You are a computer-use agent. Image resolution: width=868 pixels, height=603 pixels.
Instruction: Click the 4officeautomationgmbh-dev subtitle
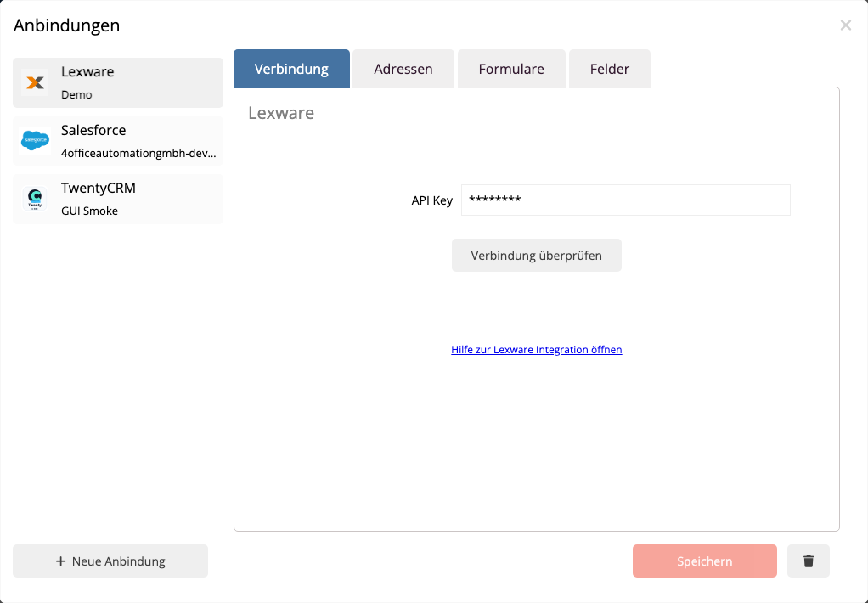(138, 154)
